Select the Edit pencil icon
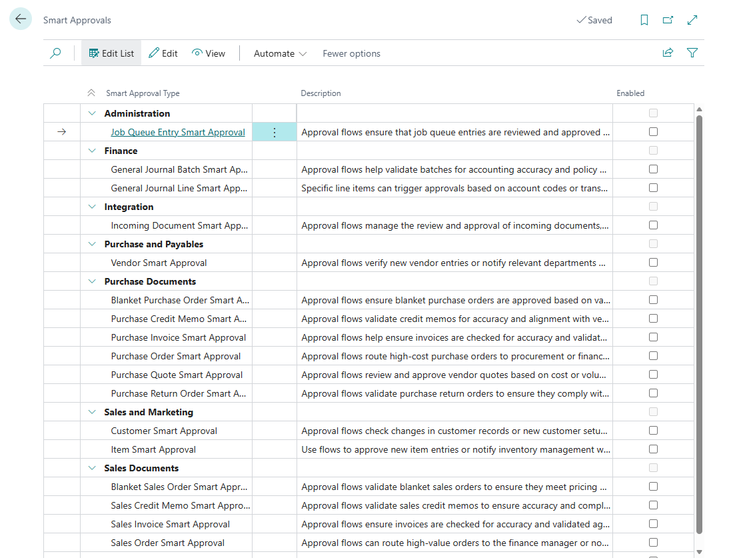 (163, 53)
